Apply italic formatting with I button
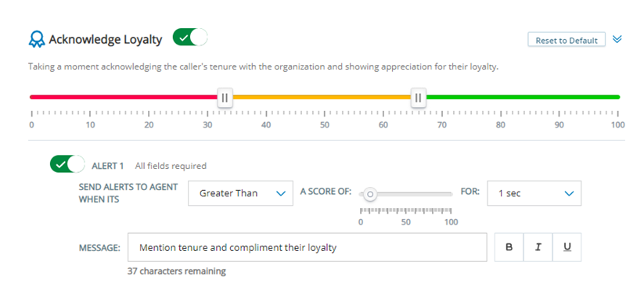Viewport: 644px width, 298px height. (538, 247)
